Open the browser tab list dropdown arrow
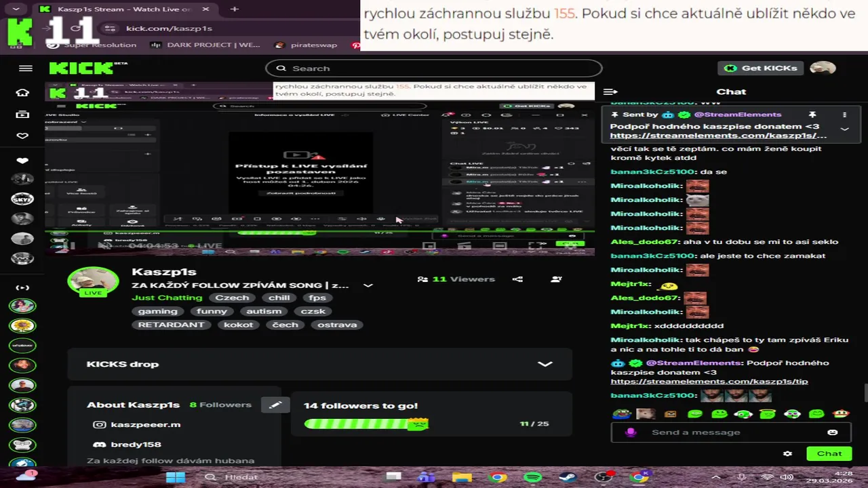Screen dimensions: 868x488 (16, 9)
